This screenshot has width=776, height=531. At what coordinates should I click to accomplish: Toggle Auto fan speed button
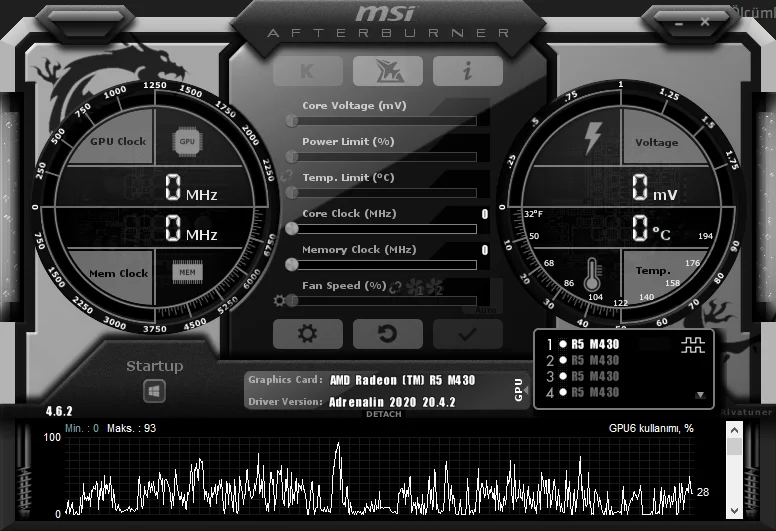(x=485, y=310)
